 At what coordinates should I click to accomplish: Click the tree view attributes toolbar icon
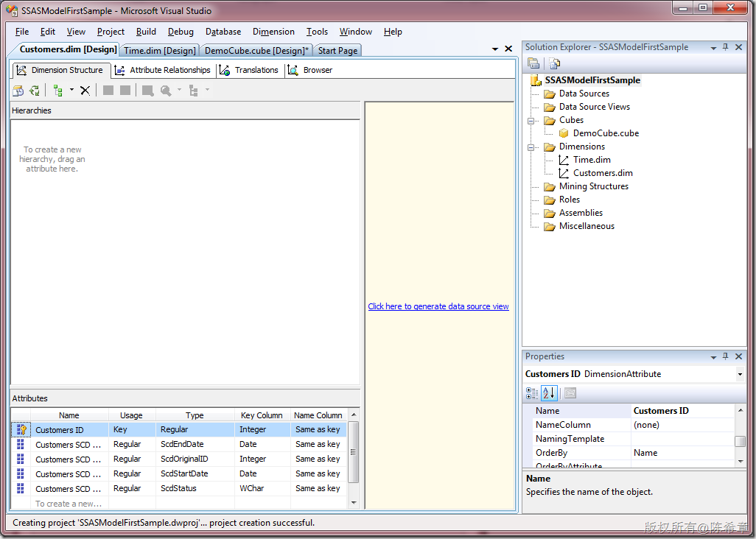[58, 90]
